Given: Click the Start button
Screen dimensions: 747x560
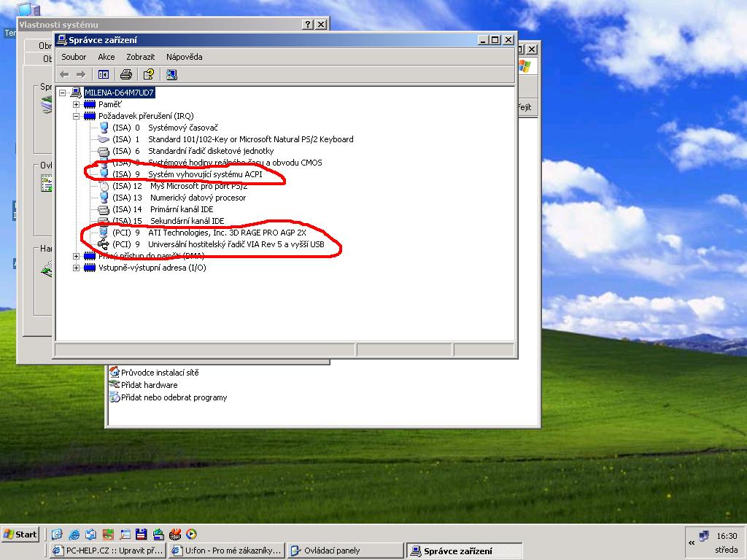Looking at the screenshot, I should pos(20,534).
